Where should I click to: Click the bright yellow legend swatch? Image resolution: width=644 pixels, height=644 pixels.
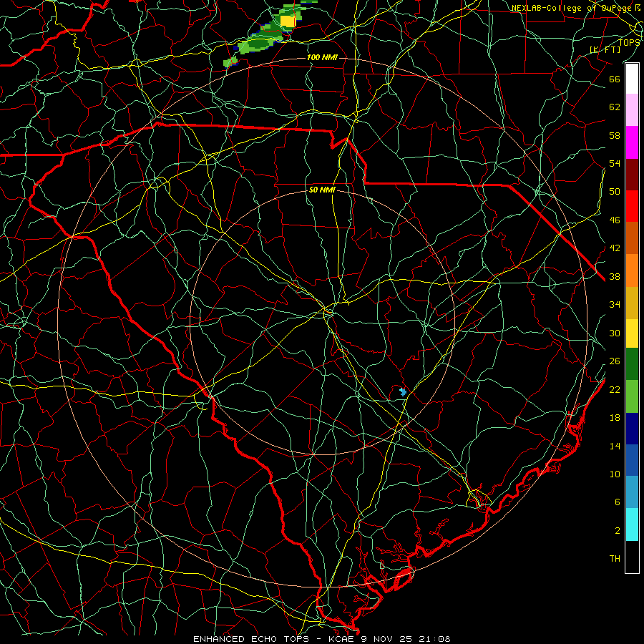(632, 333)
